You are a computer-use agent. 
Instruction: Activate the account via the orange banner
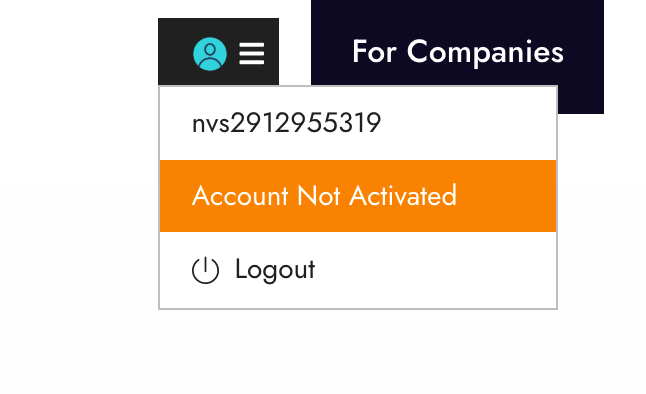tap(358, 196)
